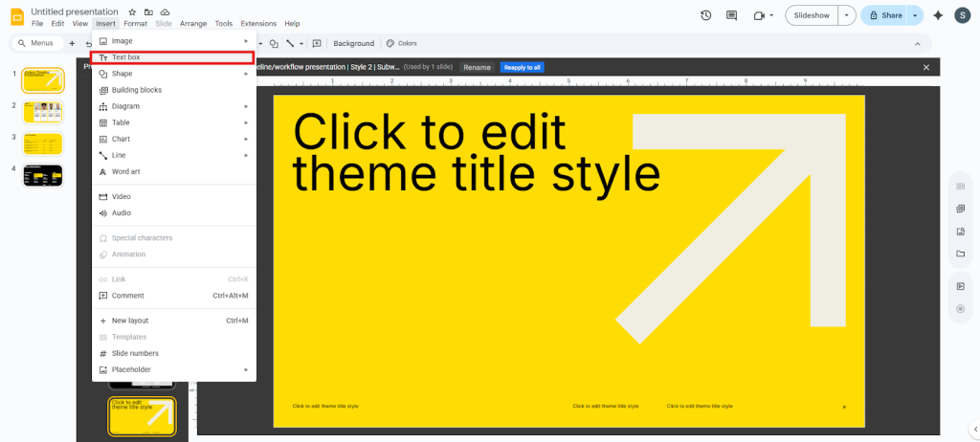Viewport: 980px width, 442px height.
Task: Choose Text box from Insert menu
Action: pyautogui.click(x=125, y=57)
